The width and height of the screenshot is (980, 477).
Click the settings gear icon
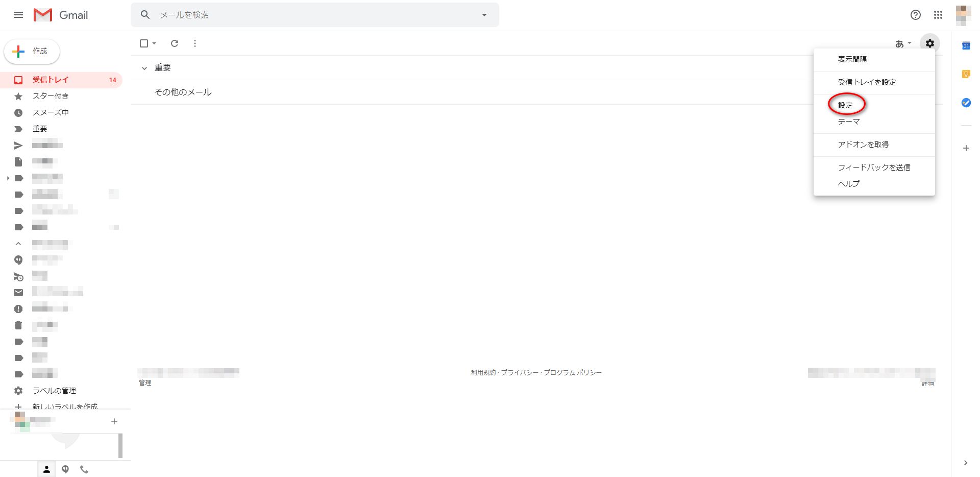click(x=929, y=43)
